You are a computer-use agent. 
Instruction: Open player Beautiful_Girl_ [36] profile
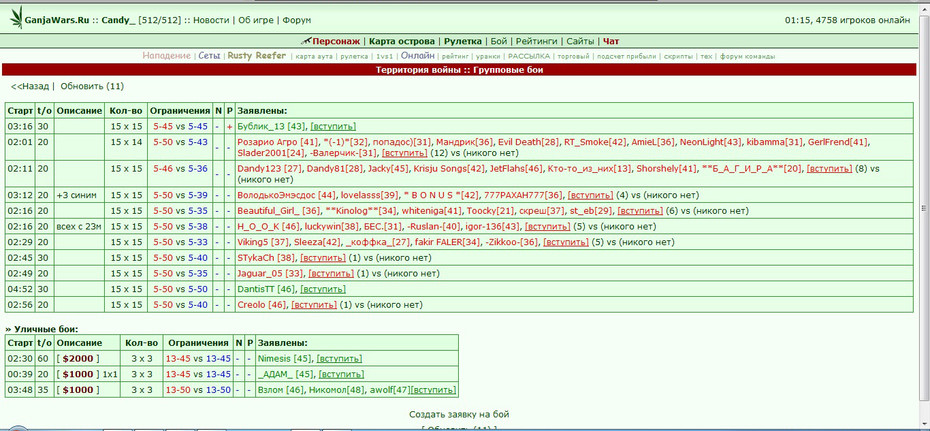279,210
